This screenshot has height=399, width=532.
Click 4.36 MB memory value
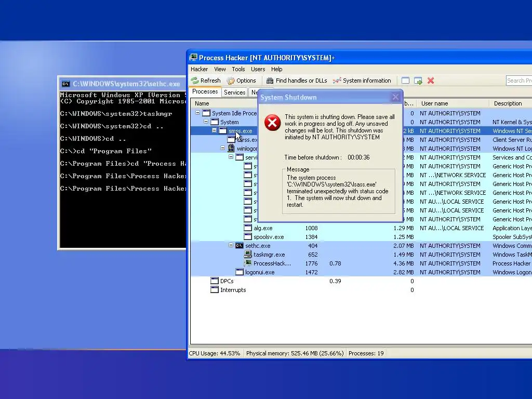pos(403,263)
